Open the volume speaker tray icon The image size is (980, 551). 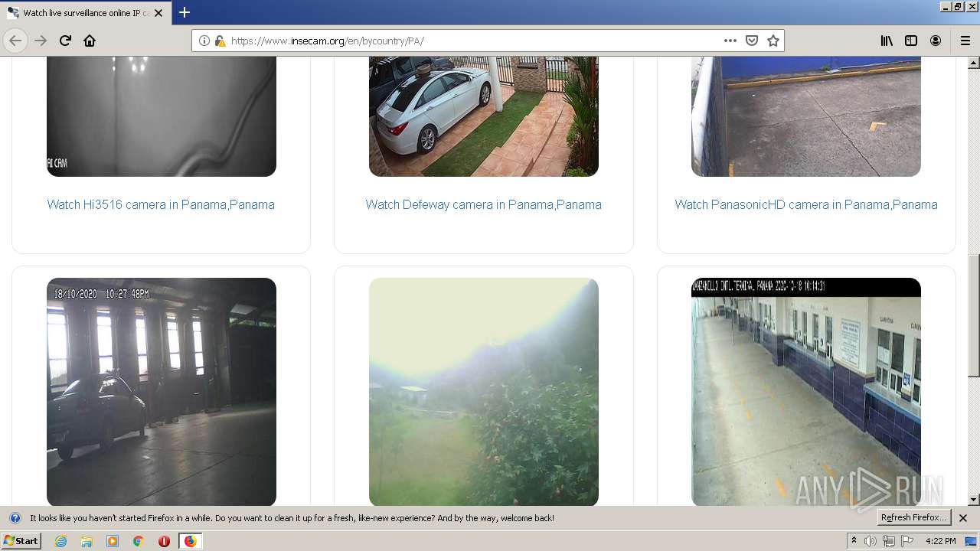pos(871,541)
